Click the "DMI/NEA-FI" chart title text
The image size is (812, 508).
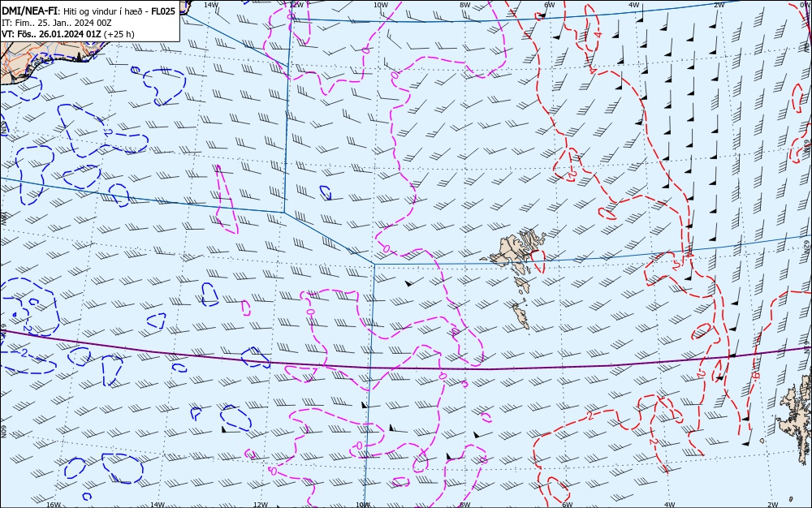(31, 11)
